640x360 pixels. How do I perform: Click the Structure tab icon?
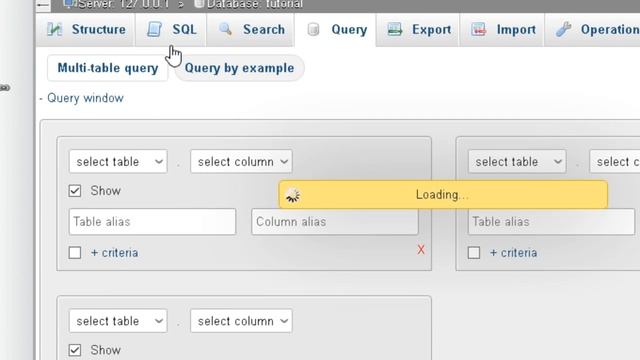54,29
